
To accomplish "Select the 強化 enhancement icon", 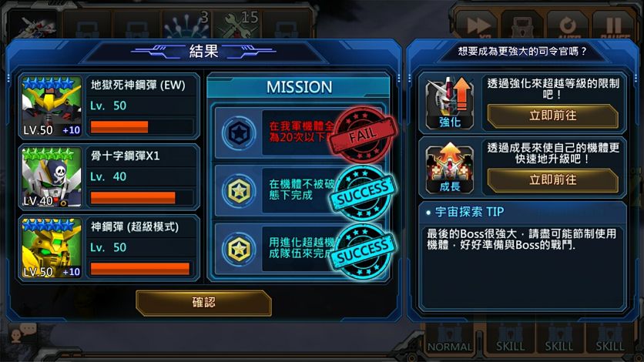I will (x=450, y=103).
